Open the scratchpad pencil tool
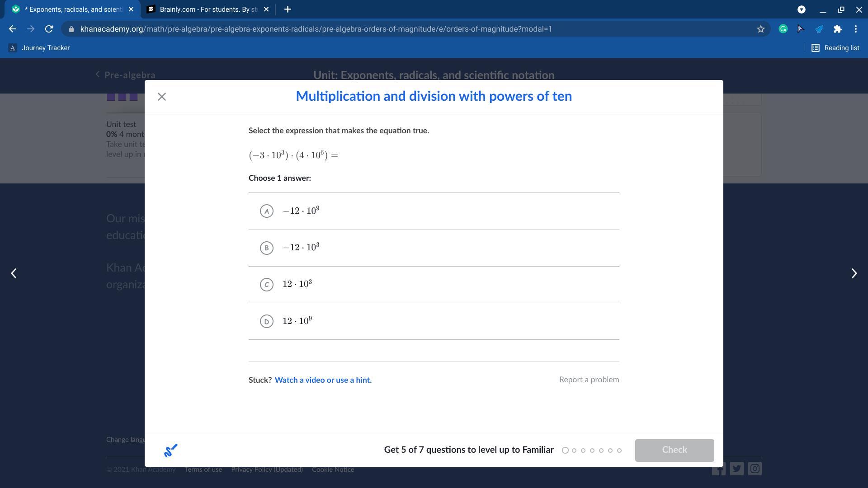The image size is (868, 488). [x=170, y=450]
